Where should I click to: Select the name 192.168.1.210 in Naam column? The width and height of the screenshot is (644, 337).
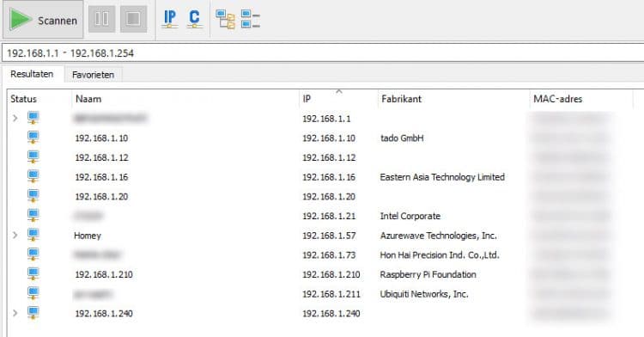pyautogui.click(x=104, y=274)
